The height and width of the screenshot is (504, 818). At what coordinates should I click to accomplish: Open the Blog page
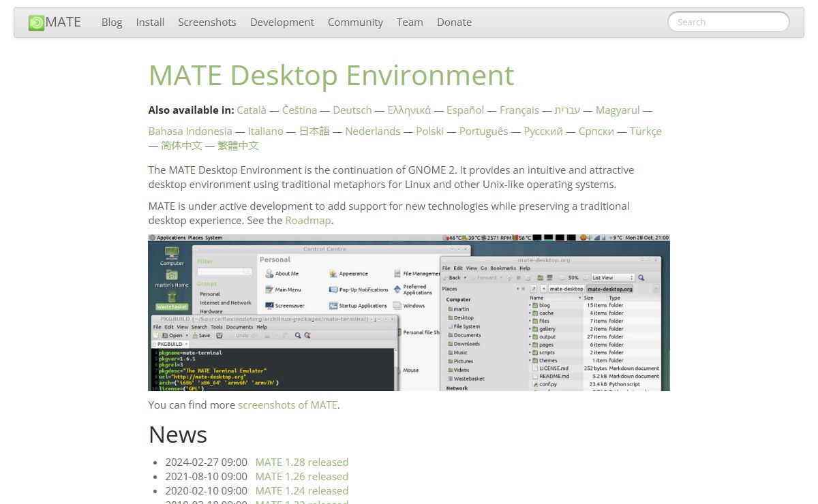coord(112,22)
